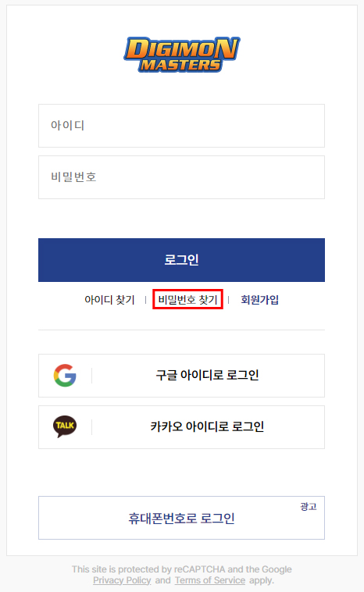
Task: Select 카카오 아이디로 로그인
Action: pos(182,427)
